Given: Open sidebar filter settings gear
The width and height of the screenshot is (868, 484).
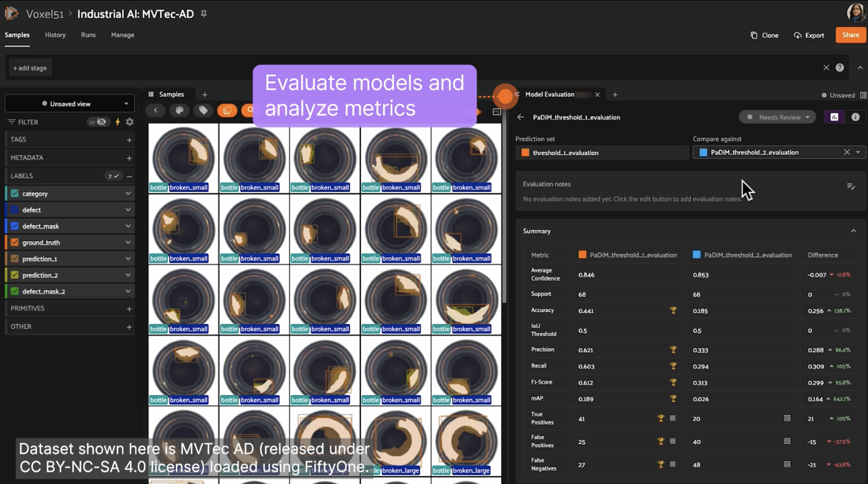Looking at the screenshot, I should point(130,122).
